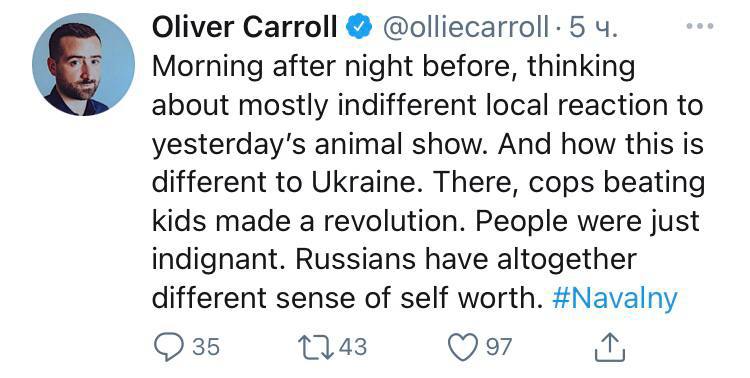Visit the @olliecarroll handle link
Image resolution: width=750 pixels, height=378 pixels.
tap(465, 27)
